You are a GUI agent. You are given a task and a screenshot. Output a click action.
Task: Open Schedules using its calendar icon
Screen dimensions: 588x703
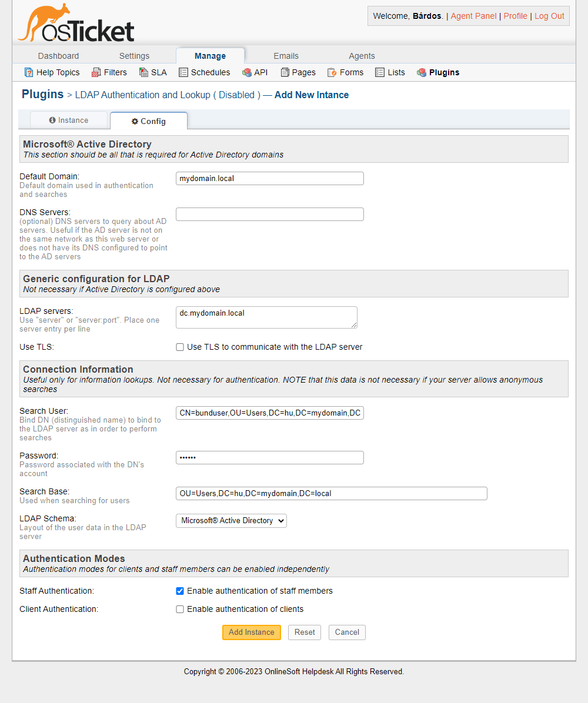tap(184, 72)
